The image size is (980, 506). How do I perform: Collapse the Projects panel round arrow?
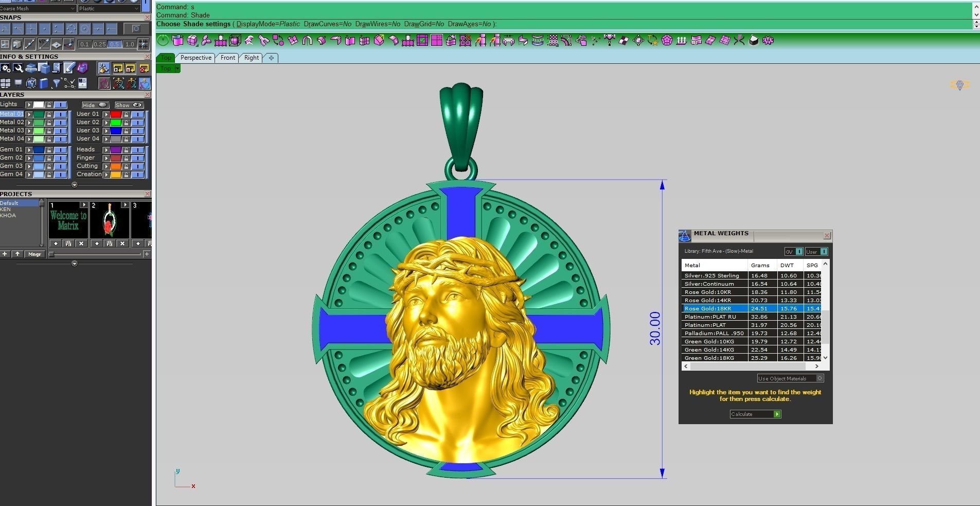pyautogui.click(x=74, y=264)
